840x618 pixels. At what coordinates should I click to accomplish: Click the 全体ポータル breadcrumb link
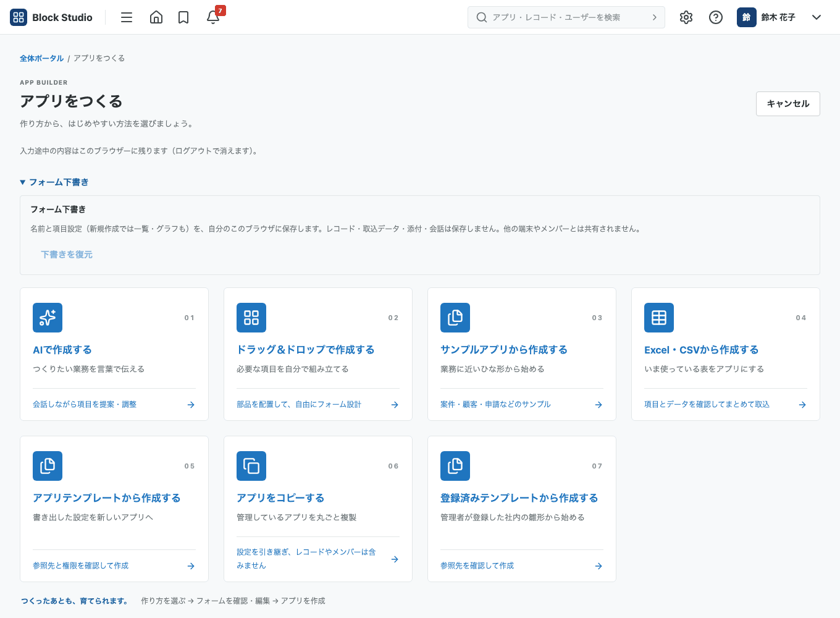tap(42, 58)
